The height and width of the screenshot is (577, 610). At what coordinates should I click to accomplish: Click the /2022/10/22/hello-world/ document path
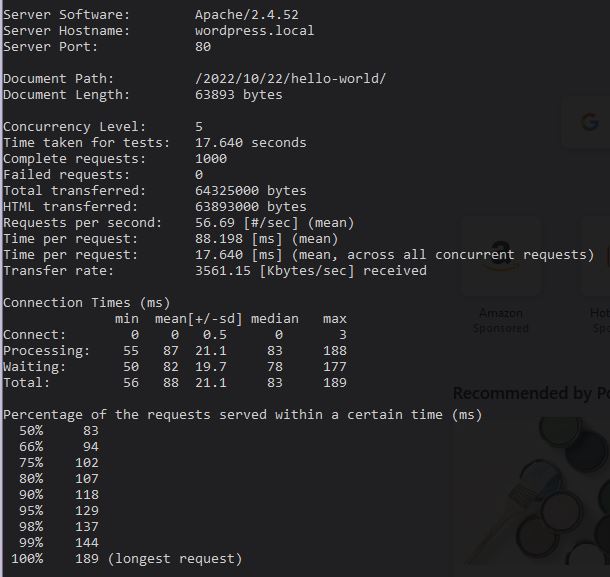click(290, 79)
